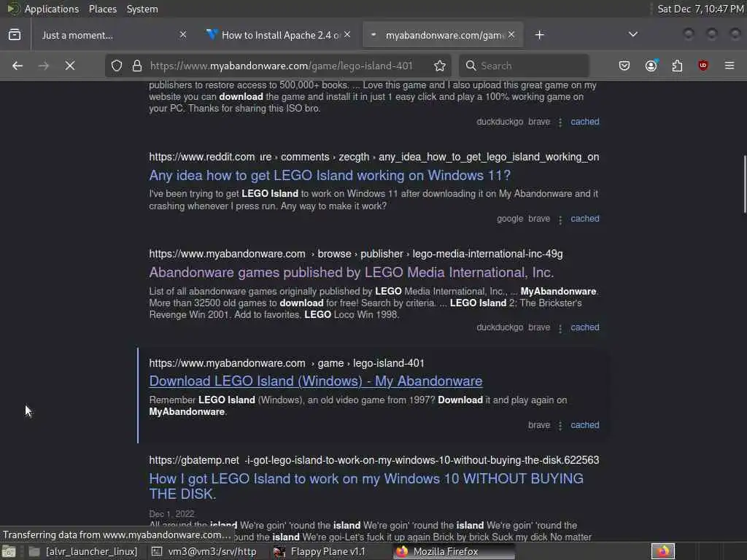
Task: Switch to Mozilla Firefox taskbar button
Action: (x=454, y=551)
